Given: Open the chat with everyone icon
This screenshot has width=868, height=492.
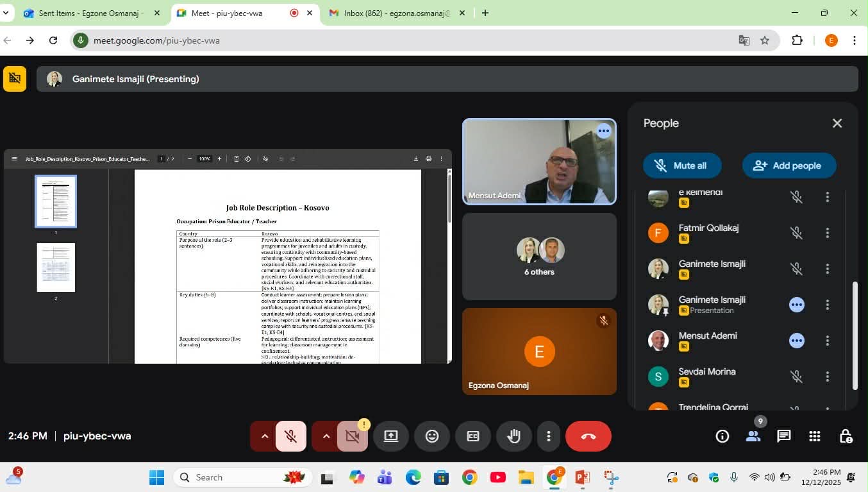Looking at the screenshot, I should click(783, 436).
